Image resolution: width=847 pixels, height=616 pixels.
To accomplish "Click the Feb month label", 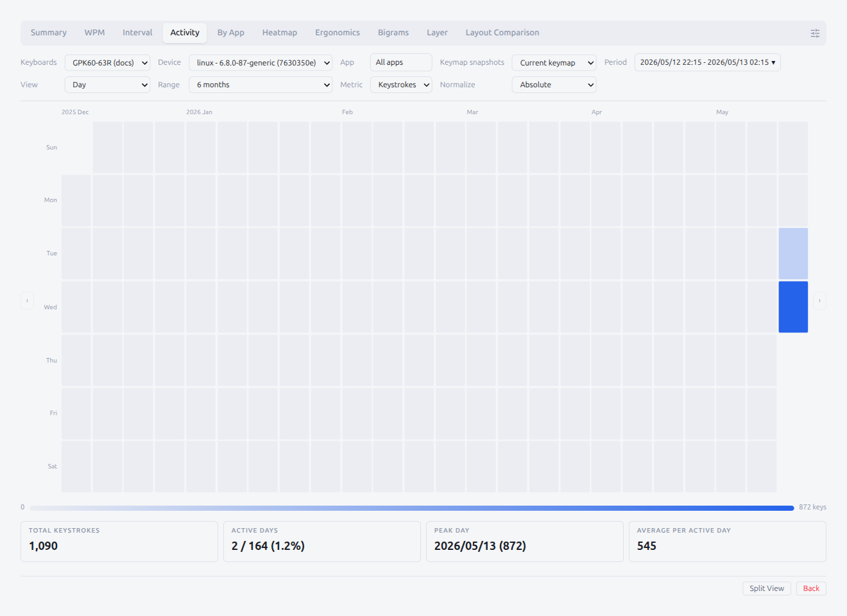I will click(347, 112).
